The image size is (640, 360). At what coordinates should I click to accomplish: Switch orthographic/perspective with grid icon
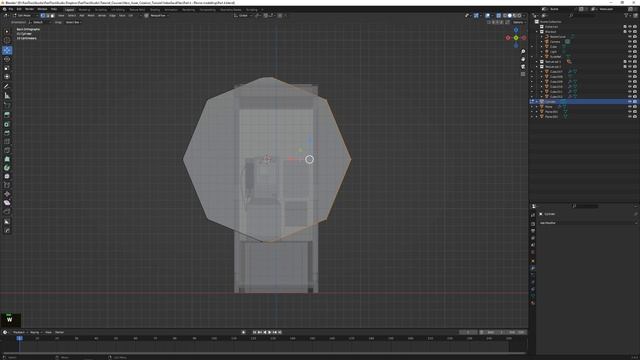523,74
